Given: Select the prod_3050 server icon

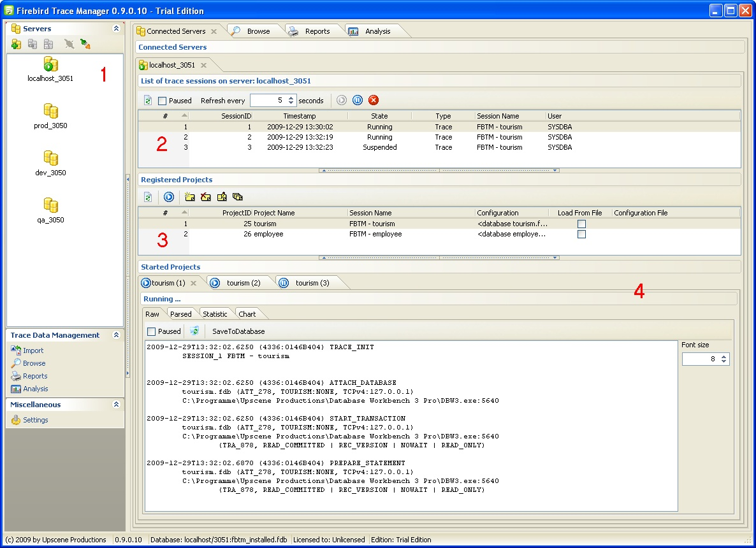Looking at the screenshot, I should point(50,111).
